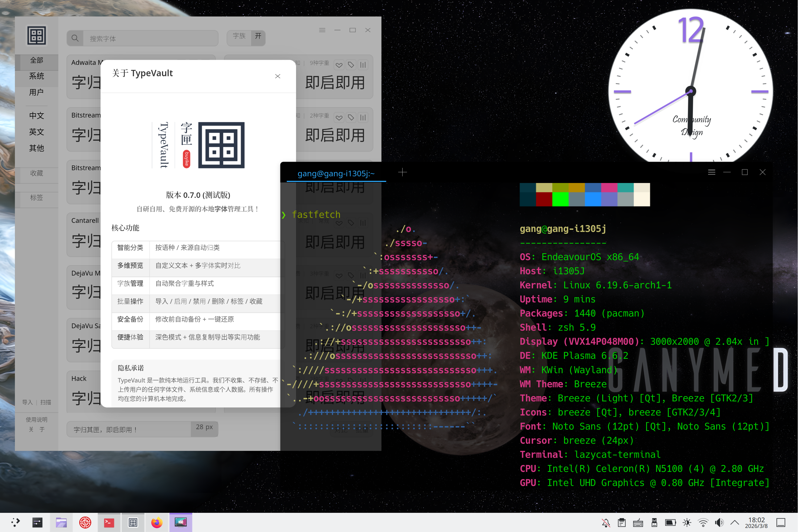This screenshot has height=532, width=798.
Task: Mute the volume from the system tray
Action: click(x=719, y=522)
